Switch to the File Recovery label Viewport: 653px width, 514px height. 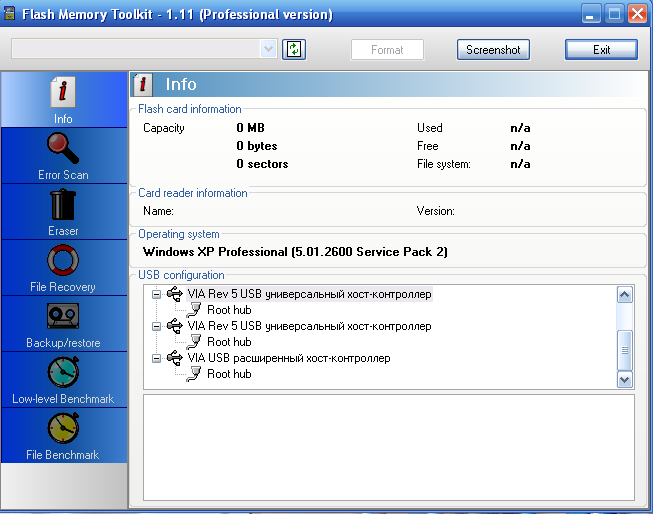coord(63,287)
